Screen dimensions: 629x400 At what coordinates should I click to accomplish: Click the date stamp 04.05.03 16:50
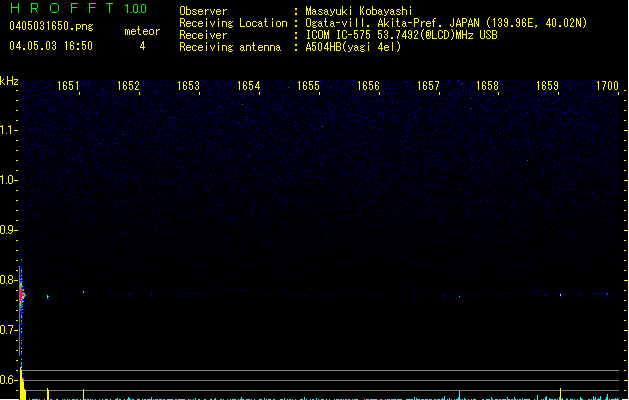(51, 46)
